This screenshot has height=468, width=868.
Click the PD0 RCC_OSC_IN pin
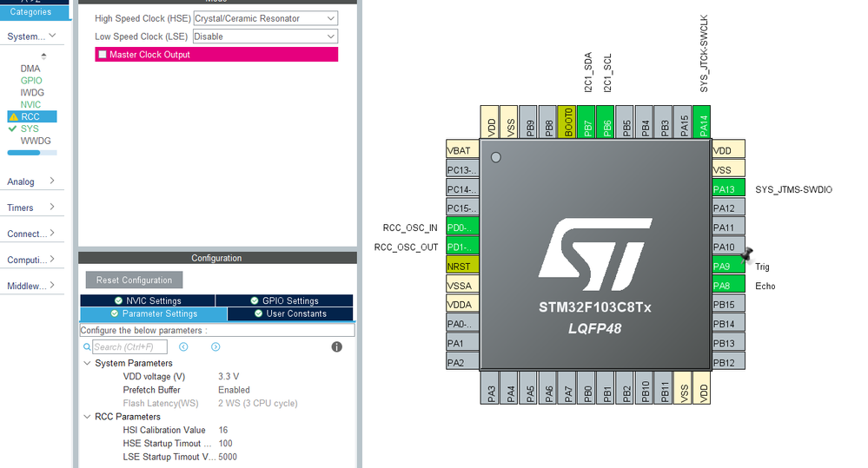(462, 227)
